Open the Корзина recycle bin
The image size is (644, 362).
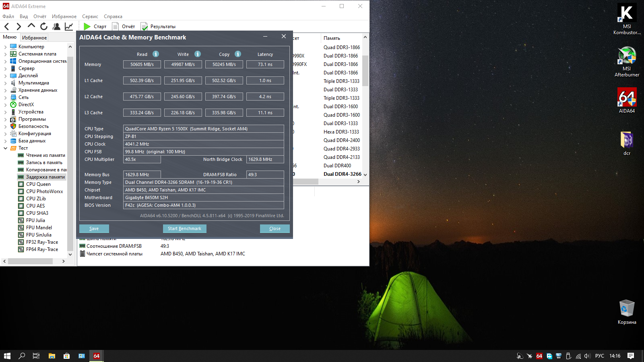point(627,312)
